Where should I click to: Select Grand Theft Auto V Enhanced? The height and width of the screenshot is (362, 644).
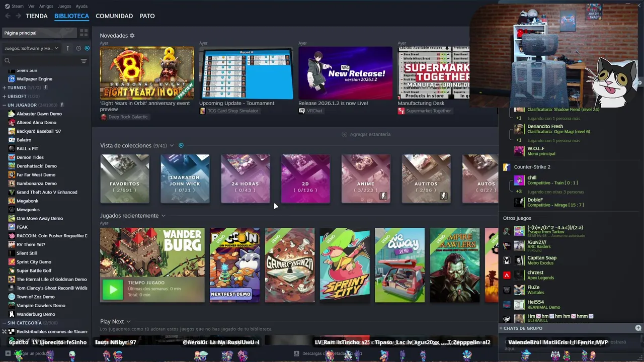click(x=47, y=192)
